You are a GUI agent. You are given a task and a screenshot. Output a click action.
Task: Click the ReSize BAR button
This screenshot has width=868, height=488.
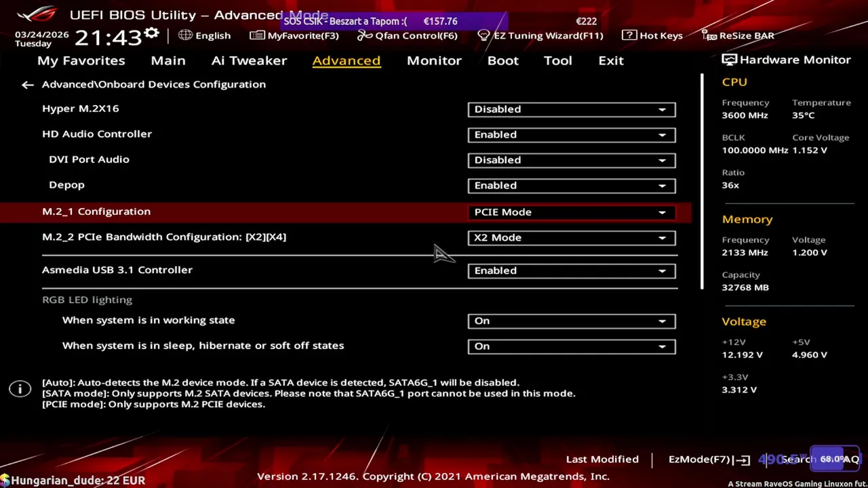pyautogui.click(x=738, y=35)
